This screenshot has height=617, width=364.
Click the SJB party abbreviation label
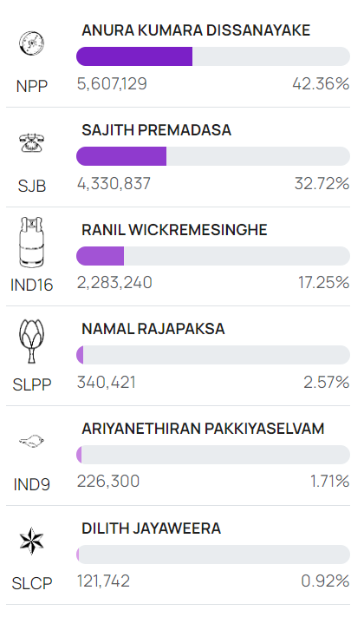31,186
